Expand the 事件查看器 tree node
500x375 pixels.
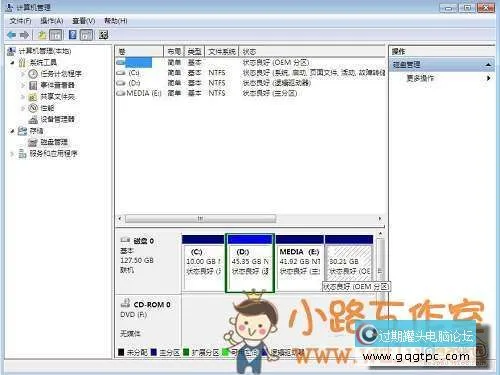pyautogui.click(x=23, y=85)
